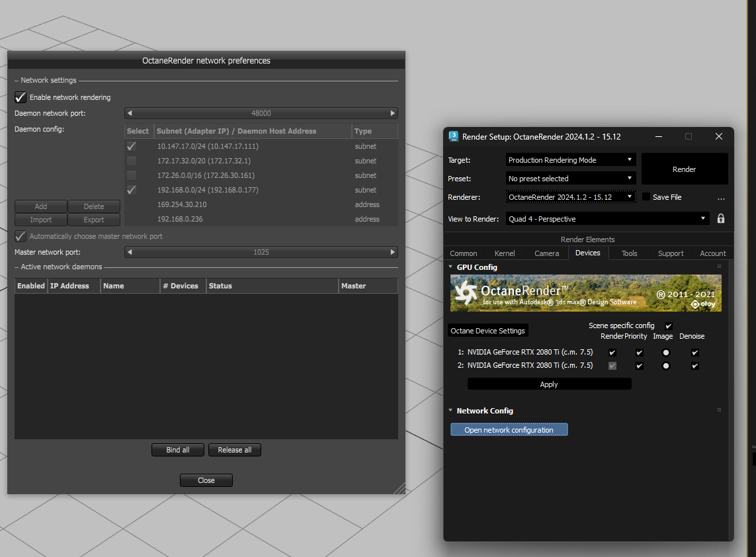Toggle Denoise checkbox for GPU 1
Viewport: 756px width, 557px height.
pos(694,353)
